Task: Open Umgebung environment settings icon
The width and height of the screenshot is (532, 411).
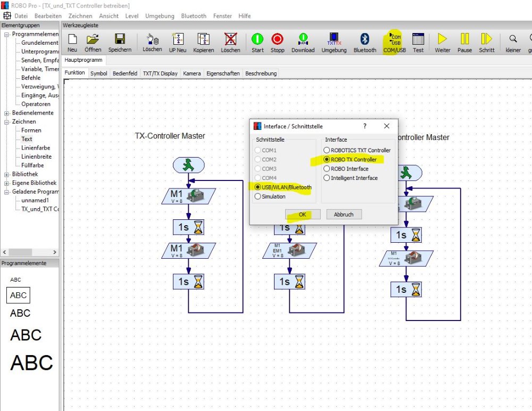Action: coord(334,43)
